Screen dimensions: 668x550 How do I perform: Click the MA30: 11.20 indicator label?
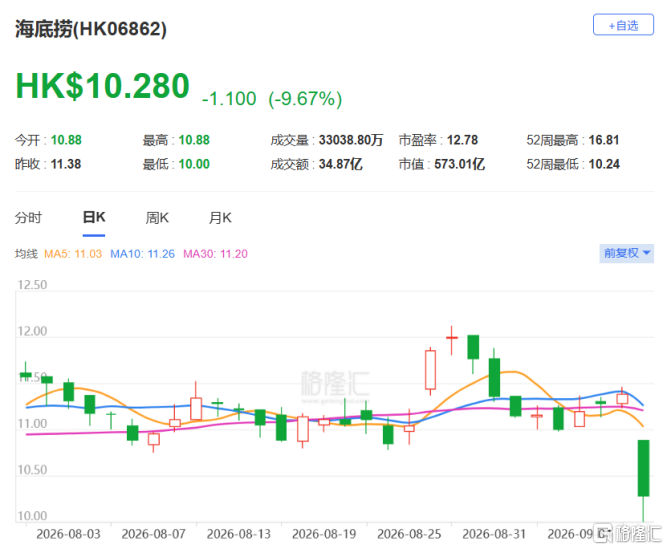[215, 254]
